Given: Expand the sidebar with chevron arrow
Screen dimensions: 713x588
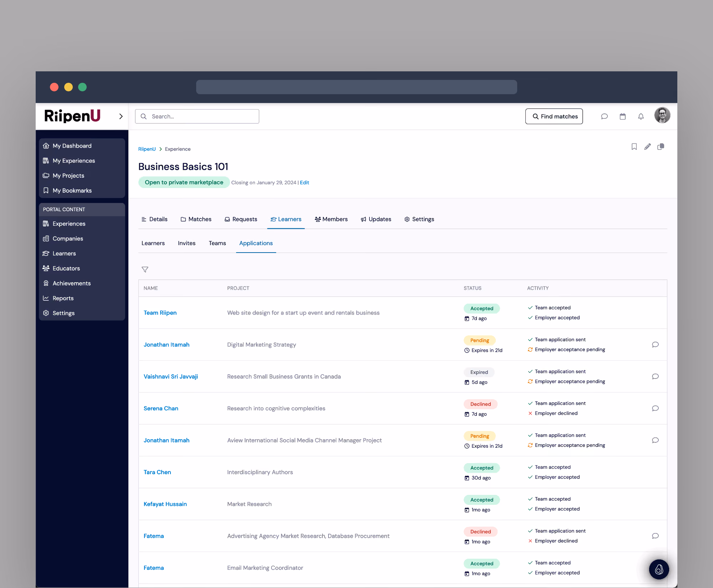Looking at the screenshot, I should pos(121,116).
